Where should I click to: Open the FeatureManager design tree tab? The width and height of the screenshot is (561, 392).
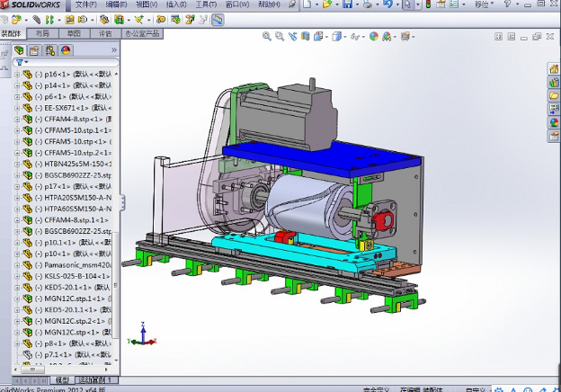pyautogui.click(x=20, y=50)
